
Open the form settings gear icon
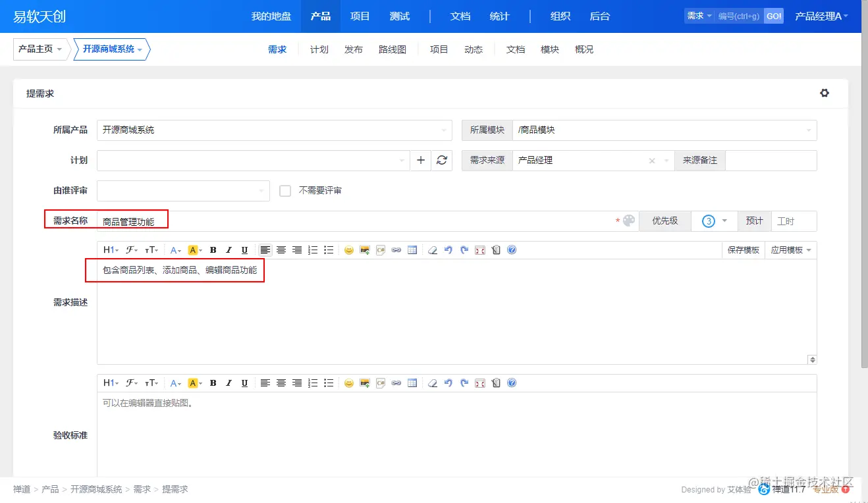(825, 93)
